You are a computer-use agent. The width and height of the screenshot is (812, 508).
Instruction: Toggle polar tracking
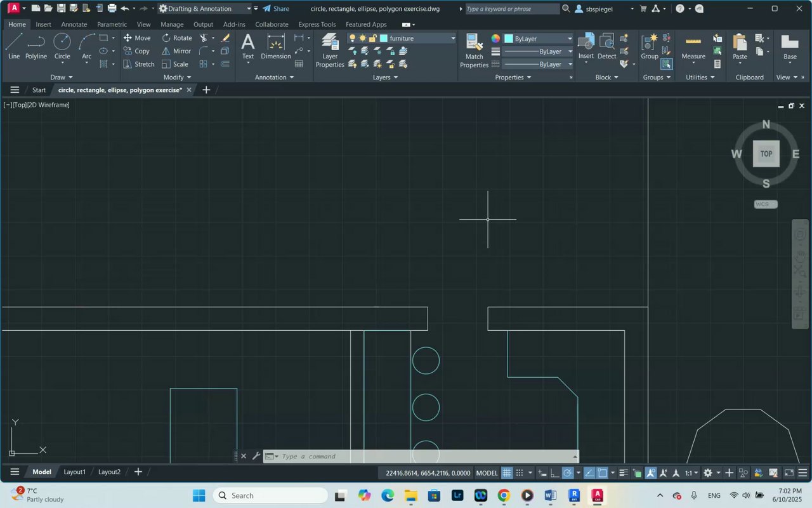[x=568, y=472]
